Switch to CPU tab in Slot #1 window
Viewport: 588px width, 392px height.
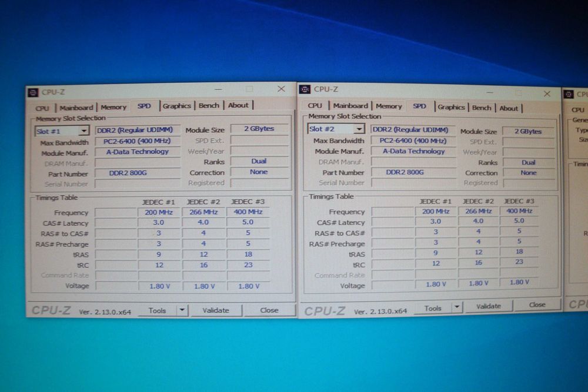[x=42, y=108]
